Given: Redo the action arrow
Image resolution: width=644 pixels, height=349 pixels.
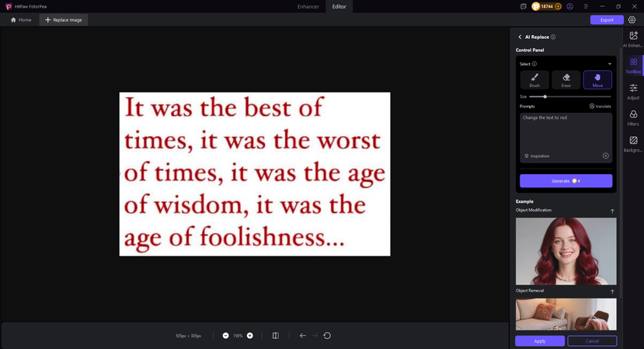Looking at the screenshot, I should click(x=315, y=336).
